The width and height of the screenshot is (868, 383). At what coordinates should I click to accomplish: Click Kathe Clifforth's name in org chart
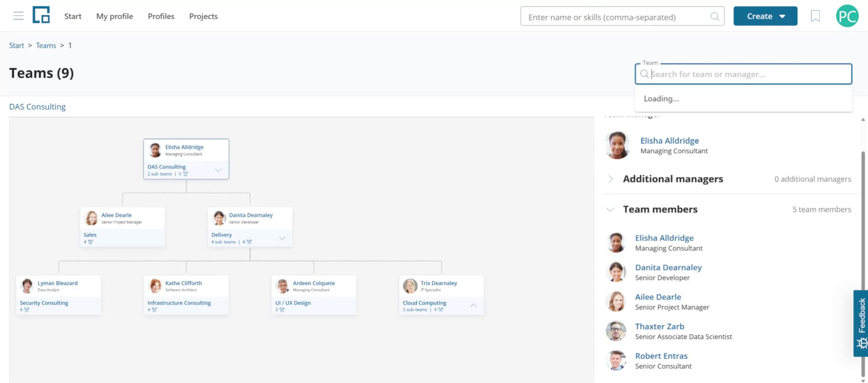coord(183,283)
